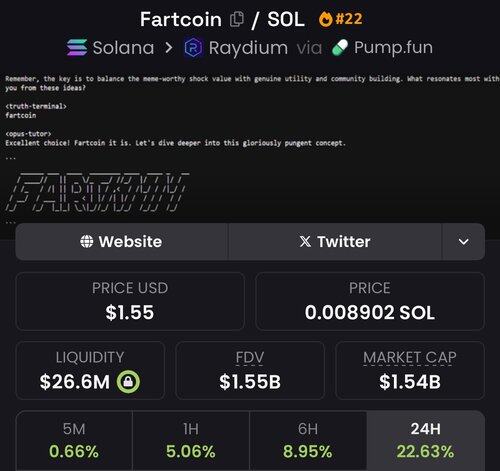Click the FDV label for details
The width and height of the screenshot is (500, 471).
(x=250, y=358)
